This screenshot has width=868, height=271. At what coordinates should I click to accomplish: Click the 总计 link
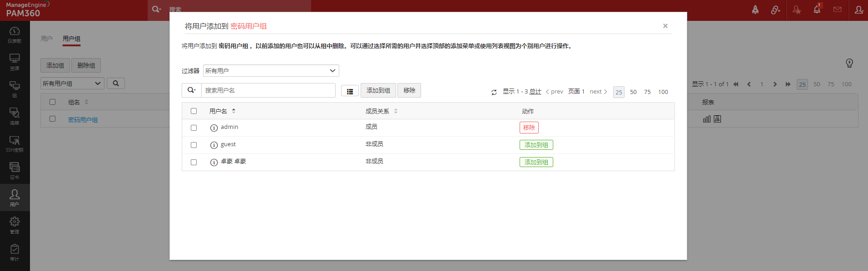point(536,92)
